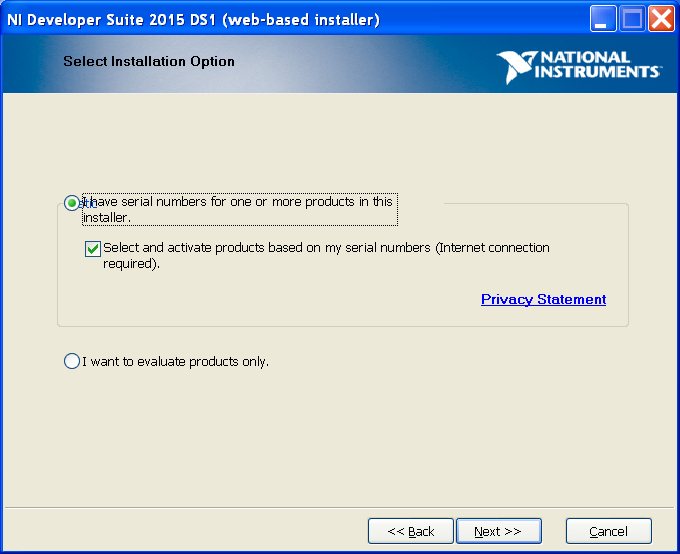Uncheck 'Select and activate products' checkbox
This screenshot has height=554, width=680.
[x=93, y=249]
